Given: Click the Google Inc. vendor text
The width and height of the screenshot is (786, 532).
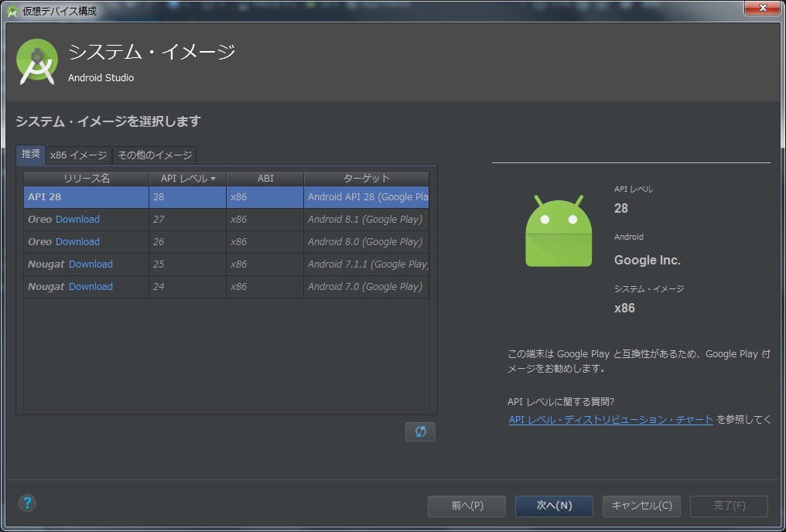Looking at the screenshot, I should pyautogui.click(x=648, y=261).
